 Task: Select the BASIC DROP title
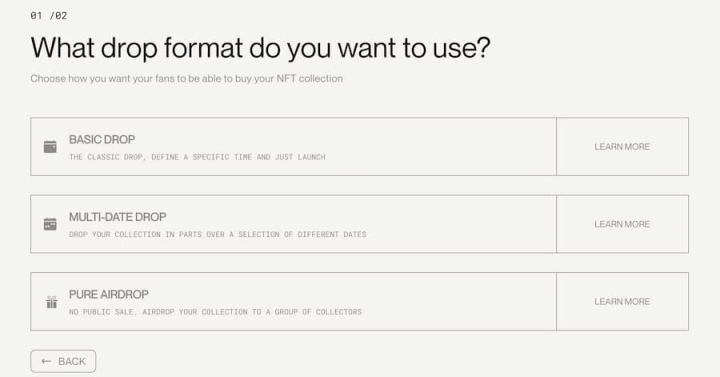click(102, 140)
